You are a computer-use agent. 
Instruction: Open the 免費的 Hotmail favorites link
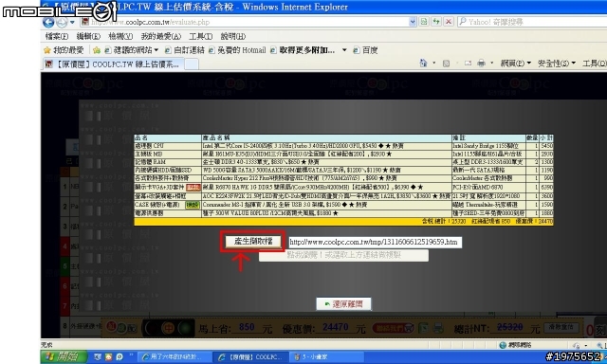237,50
